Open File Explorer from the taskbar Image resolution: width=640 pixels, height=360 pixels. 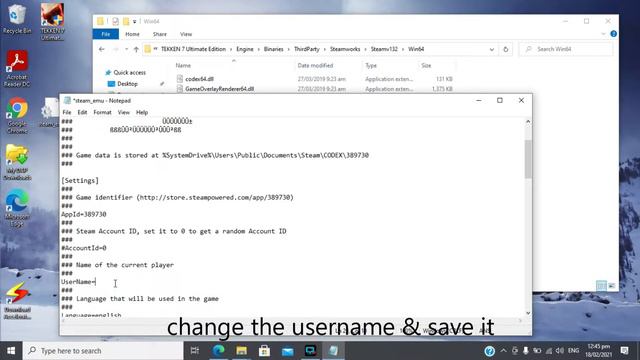[x=241, y=351]
